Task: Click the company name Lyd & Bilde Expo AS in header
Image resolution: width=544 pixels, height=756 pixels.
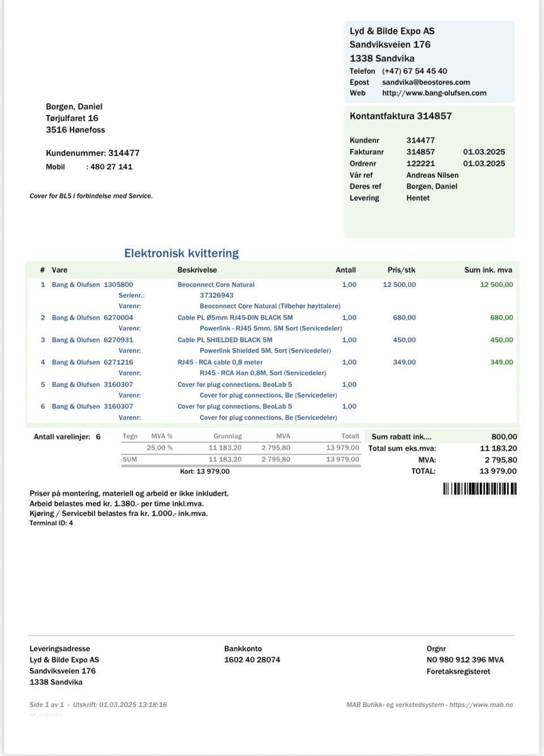Action: 392,31
